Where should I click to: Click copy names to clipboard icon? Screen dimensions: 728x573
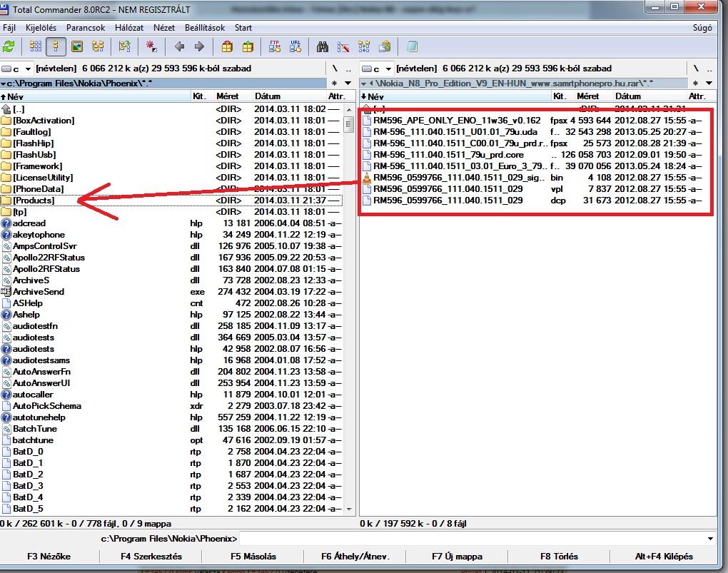[385, 46]
